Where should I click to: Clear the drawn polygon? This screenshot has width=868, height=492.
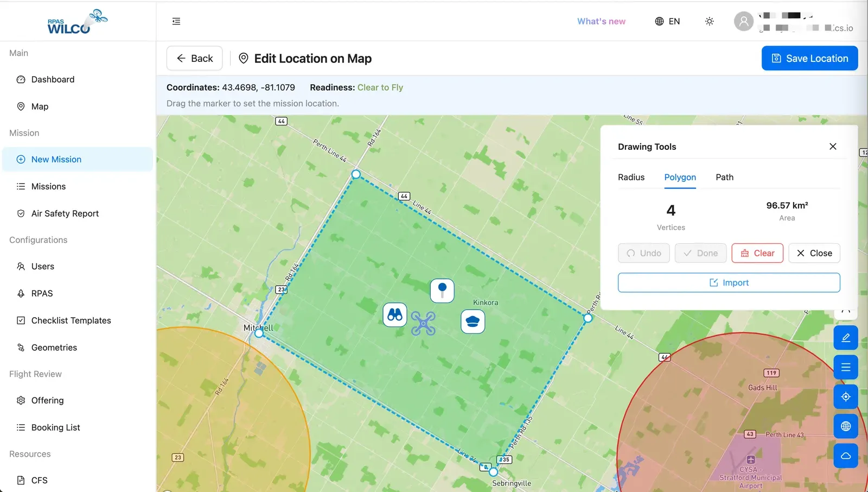point(757,253)
